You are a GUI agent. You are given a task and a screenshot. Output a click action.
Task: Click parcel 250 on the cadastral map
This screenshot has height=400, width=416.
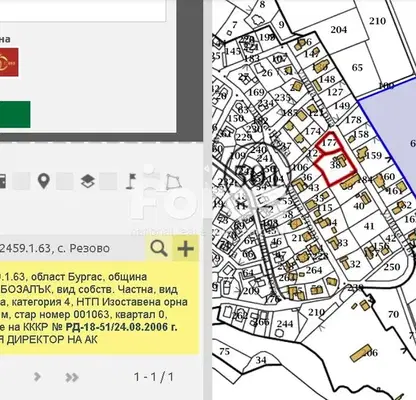(x=392, y=267)
